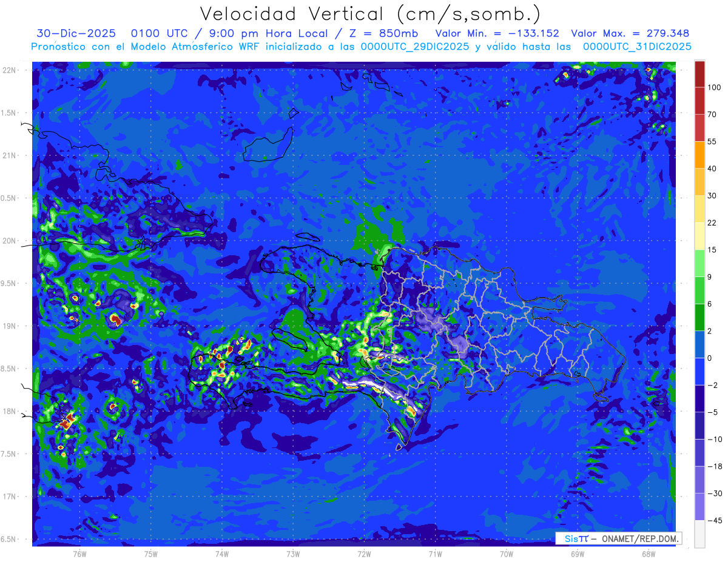Click the '55' colorbar value
728x562 pixels.
tap(712, 142)
